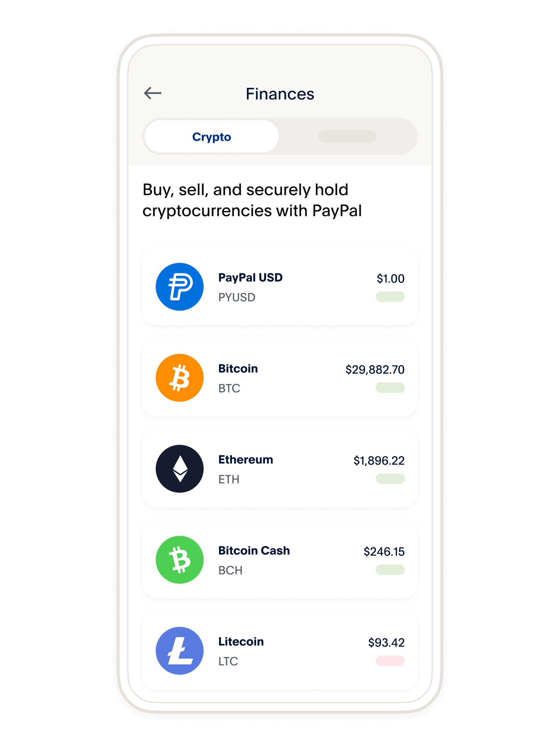Navigate back using arrow icon

(152, 94)
